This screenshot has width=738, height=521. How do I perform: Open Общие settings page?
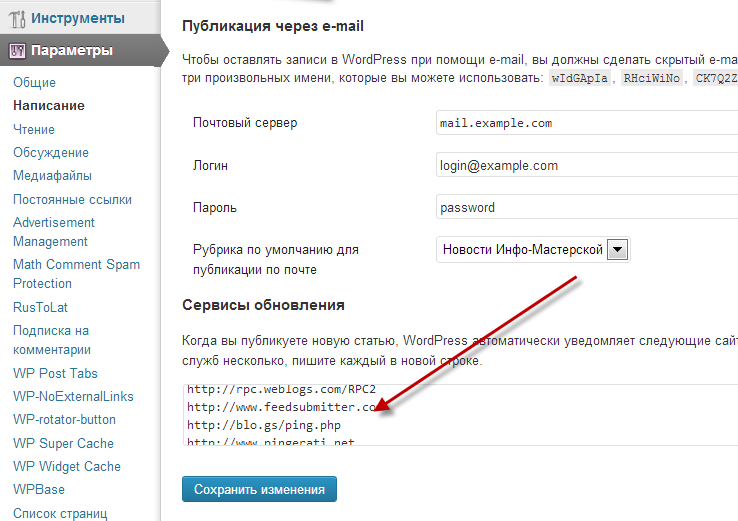click(34, 82)
